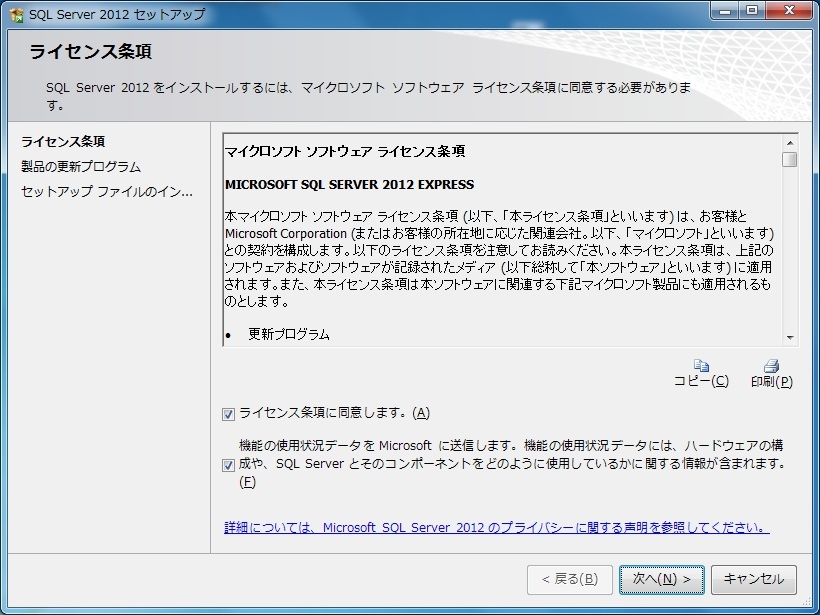Viewport: 820px width, 615px height.
Task: Maximize the SQL Server 2012 setup window
Action: pyautogui.click(x=751, y=11)
